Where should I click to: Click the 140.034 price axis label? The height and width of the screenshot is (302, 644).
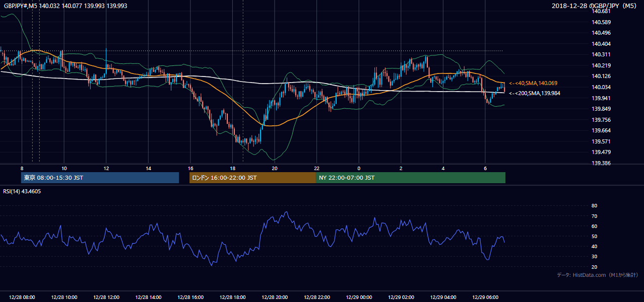coord(602,87)
